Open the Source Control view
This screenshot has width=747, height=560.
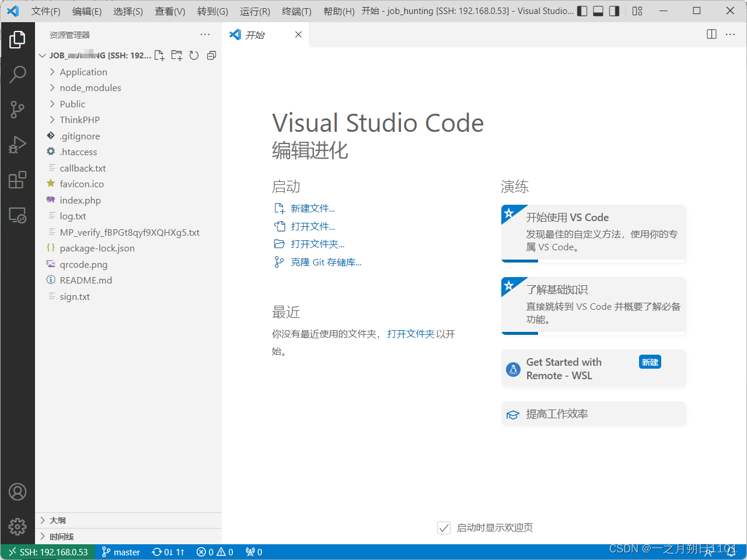tap(18, 109)
